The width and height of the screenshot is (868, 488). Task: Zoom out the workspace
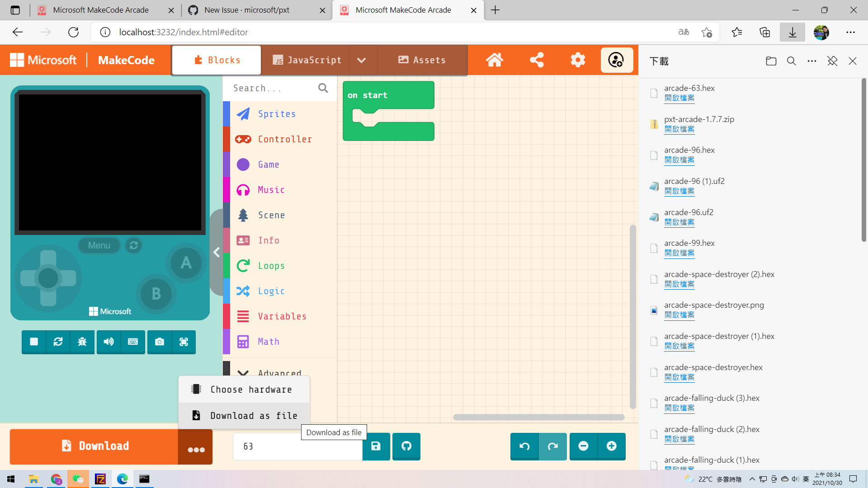(584, 446)
